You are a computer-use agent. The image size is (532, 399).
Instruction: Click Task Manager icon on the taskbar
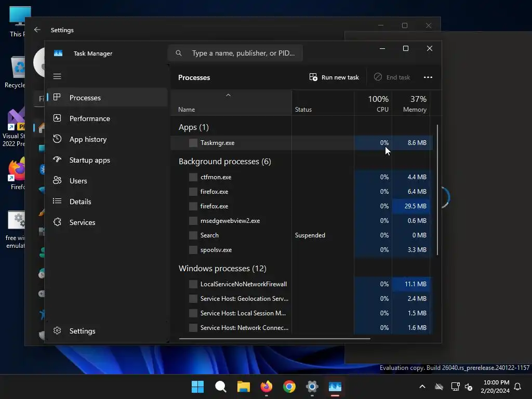tap(335, 387)
